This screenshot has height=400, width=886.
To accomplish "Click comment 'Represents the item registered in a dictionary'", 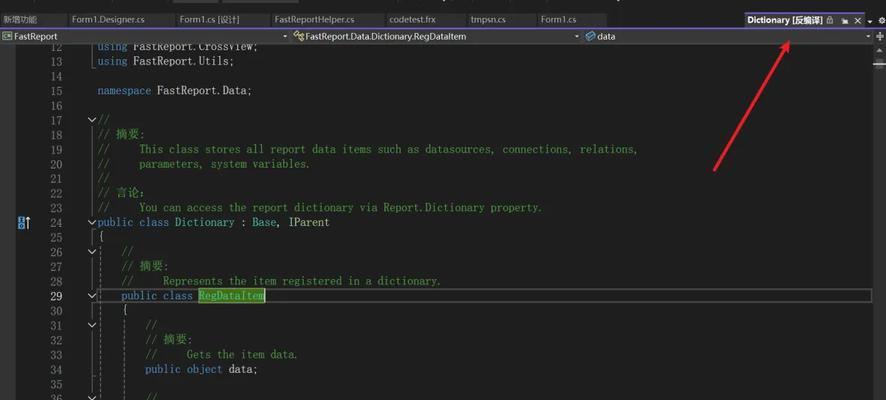I will (302, 281).
